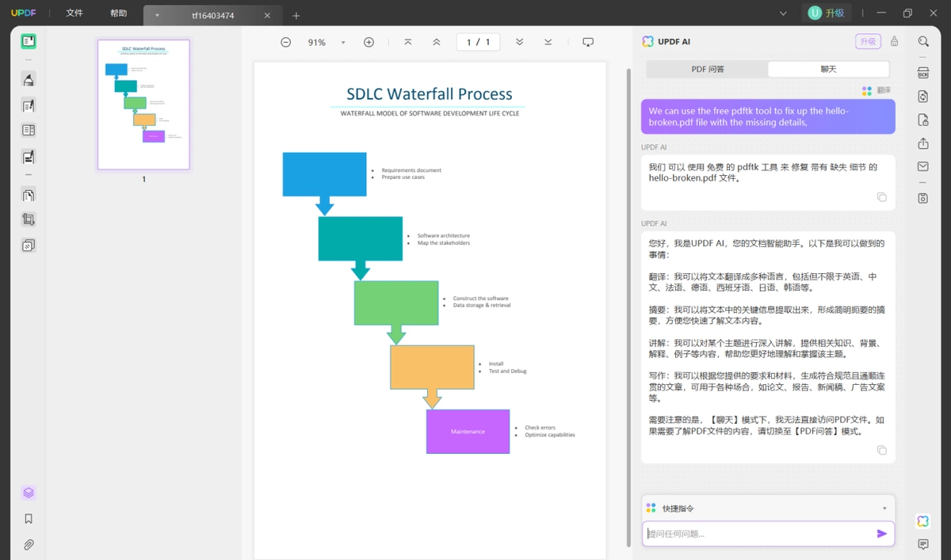The height and width of the screenshot is (560, 951).
Task: Click the zoom out minus icon
Action: pyautogui.click(x=286, y=42)
